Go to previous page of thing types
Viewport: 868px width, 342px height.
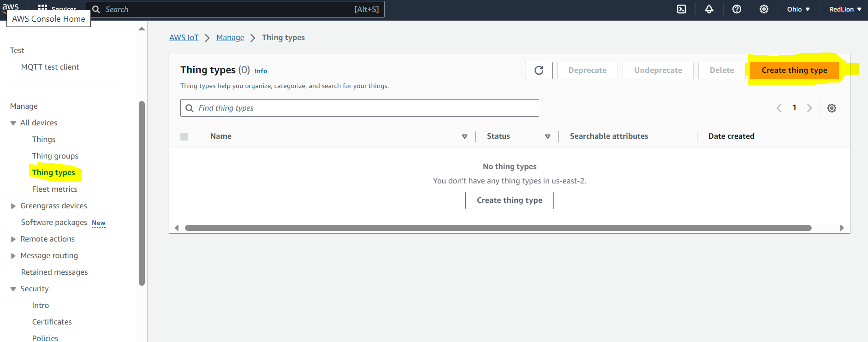(779, 108)
